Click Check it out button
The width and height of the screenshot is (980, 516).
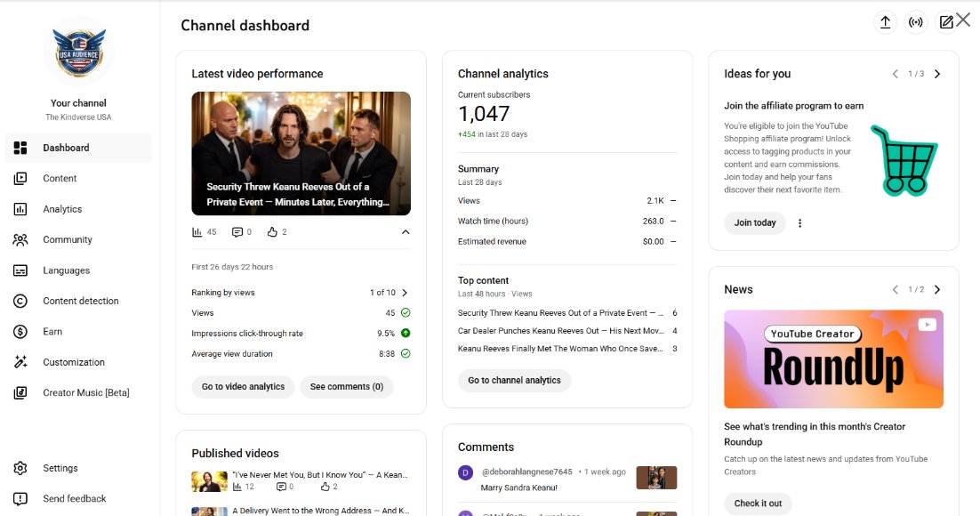click(758, 504)
